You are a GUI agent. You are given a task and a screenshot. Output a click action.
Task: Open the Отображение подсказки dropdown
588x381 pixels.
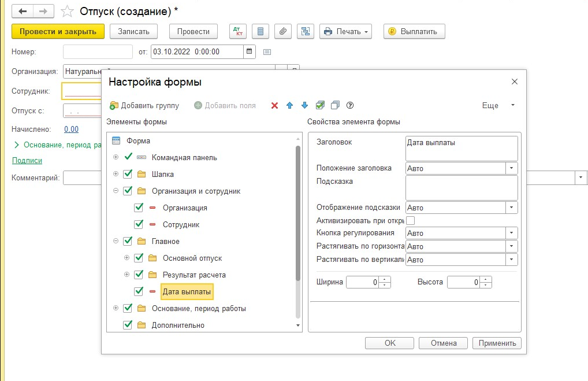pyautogui.click(x=512, y=208)
